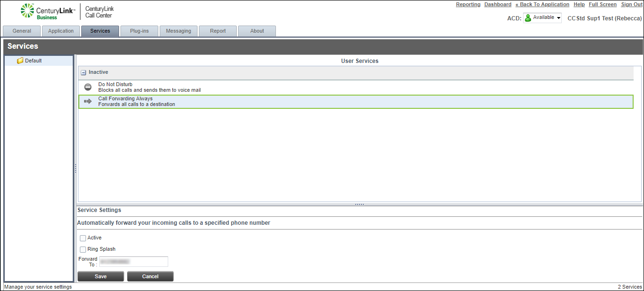Click the supervisor name CCStd Sup1 Test
644x291 pixels.
[605, 18]
